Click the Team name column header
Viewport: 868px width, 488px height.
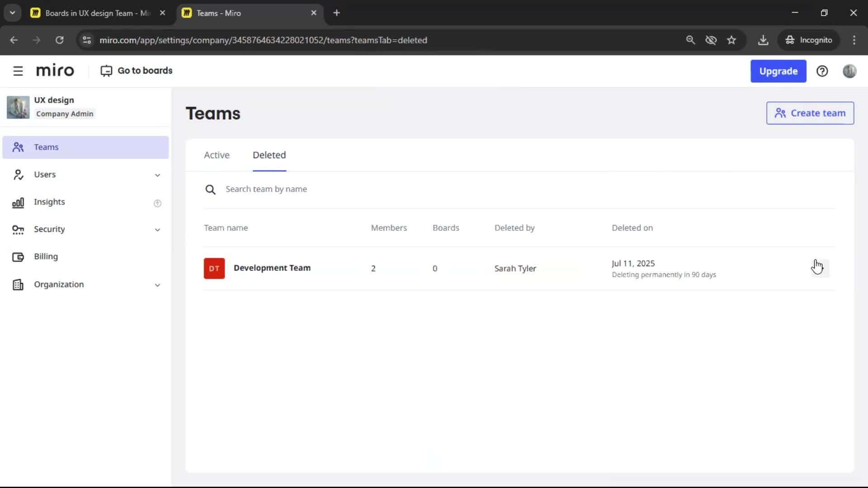226,228
